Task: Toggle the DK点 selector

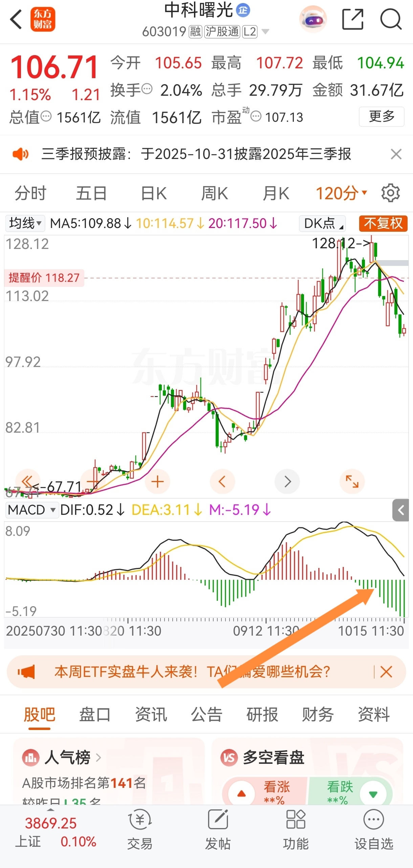Action: point(322,223)
